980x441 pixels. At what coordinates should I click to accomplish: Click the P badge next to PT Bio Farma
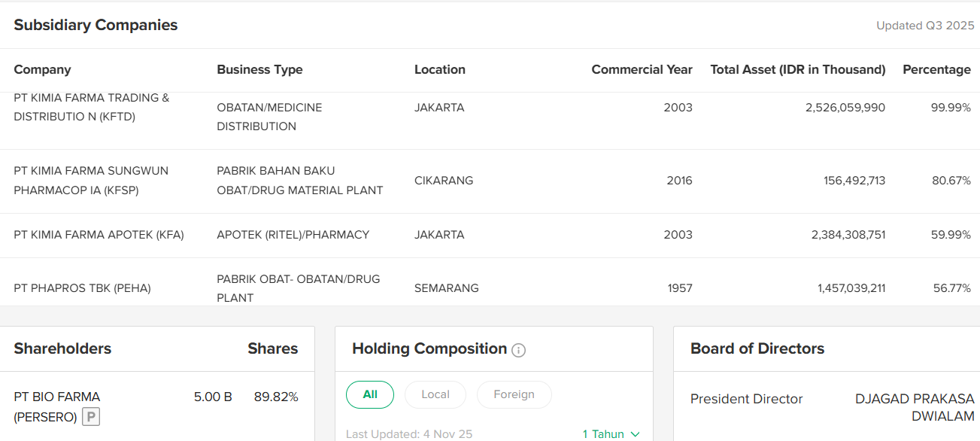(x=91, y=416)
